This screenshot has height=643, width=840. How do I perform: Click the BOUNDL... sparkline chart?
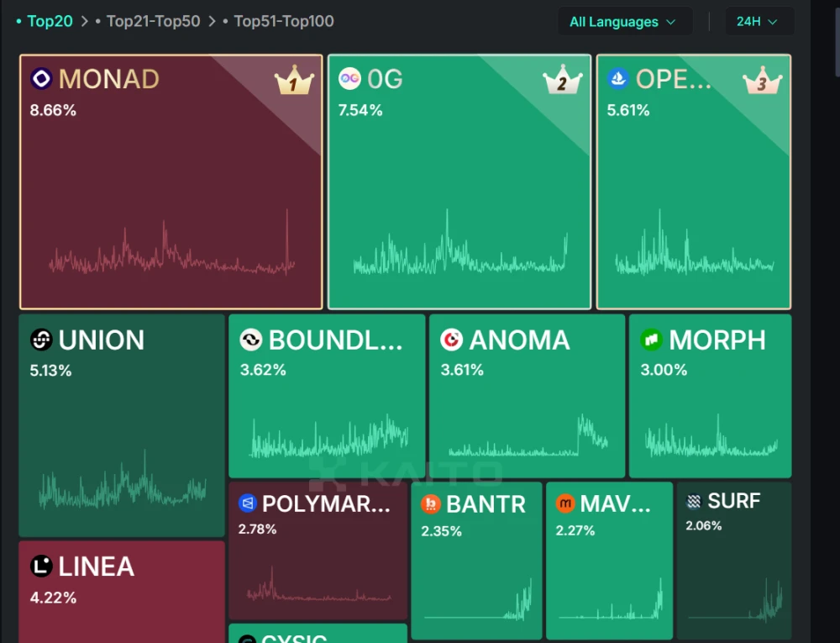(x=329, y=435)
